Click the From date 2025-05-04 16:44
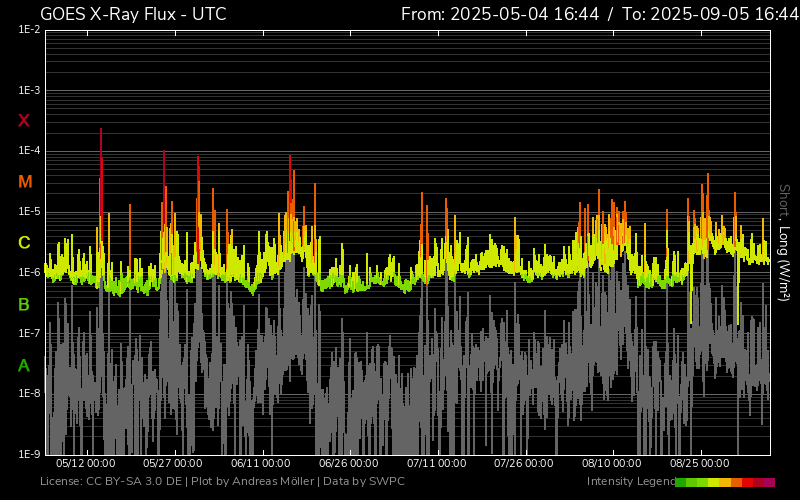The width and height of the screenshot is (800, 500). point(514,14)
